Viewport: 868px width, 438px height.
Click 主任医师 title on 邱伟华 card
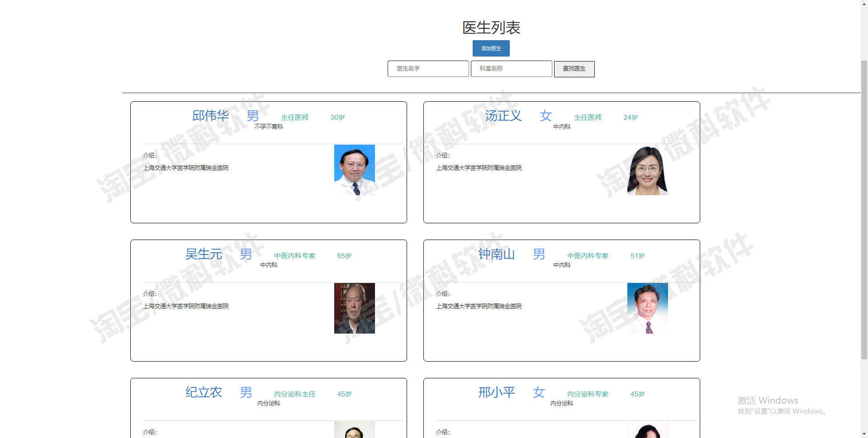[x=295, y=118]
